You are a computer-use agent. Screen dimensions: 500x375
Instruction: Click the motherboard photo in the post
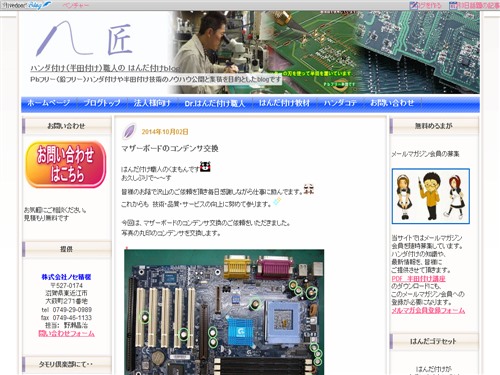pos(224,312)
